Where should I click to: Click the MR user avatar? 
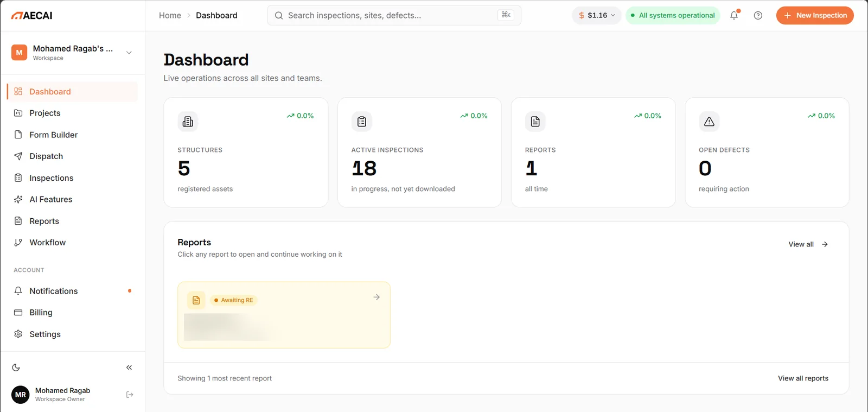pos(21,395)
